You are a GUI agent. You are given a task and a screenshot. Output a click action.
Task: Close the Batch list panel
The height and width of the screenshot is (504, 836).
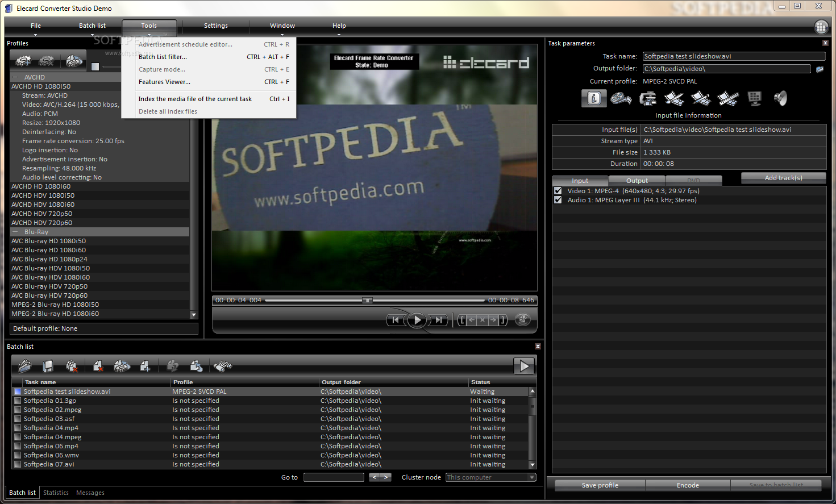point(538,346)
